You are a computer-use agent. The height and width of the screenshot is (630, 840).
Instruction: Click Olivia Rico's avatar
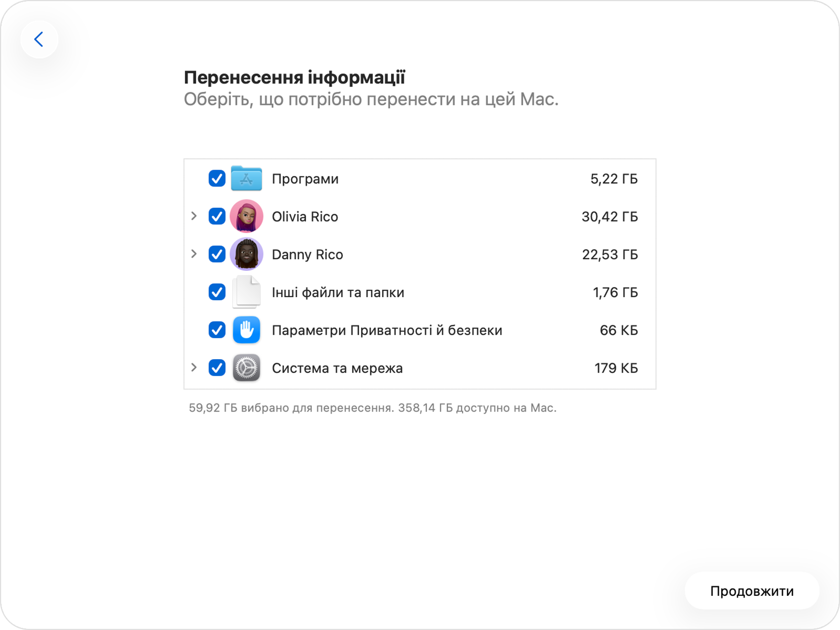(x=246, y=216)
